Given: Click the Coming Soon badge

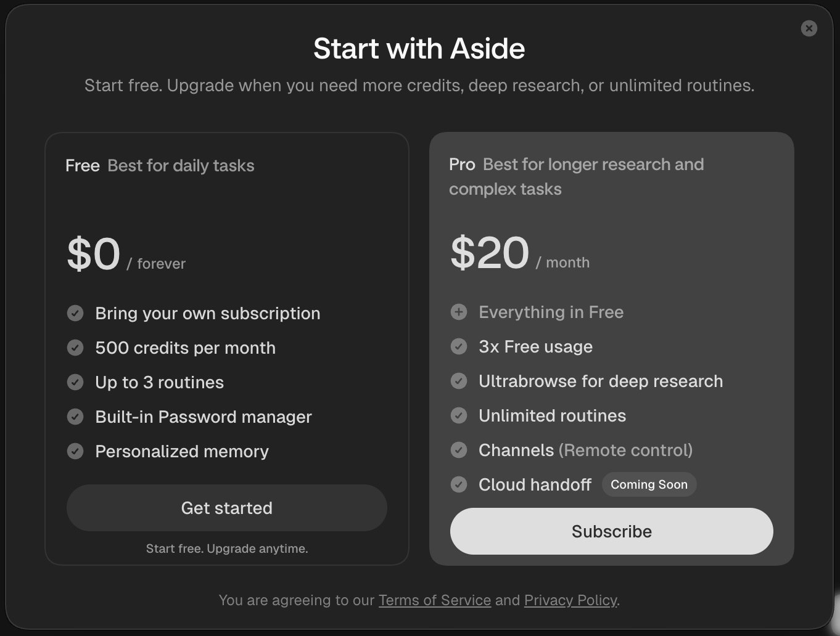Looking at the screenshot, I should [649, 484].
